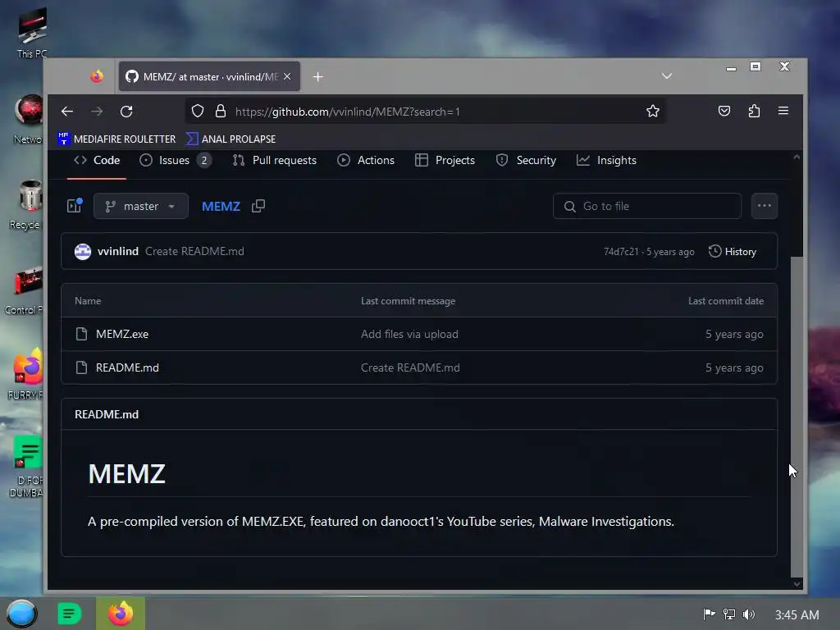The width and height of the screenshot is (840, 630).
Task: Open the ANAL PROLAPSE bookmark
Action: click(x=231, y=139)
